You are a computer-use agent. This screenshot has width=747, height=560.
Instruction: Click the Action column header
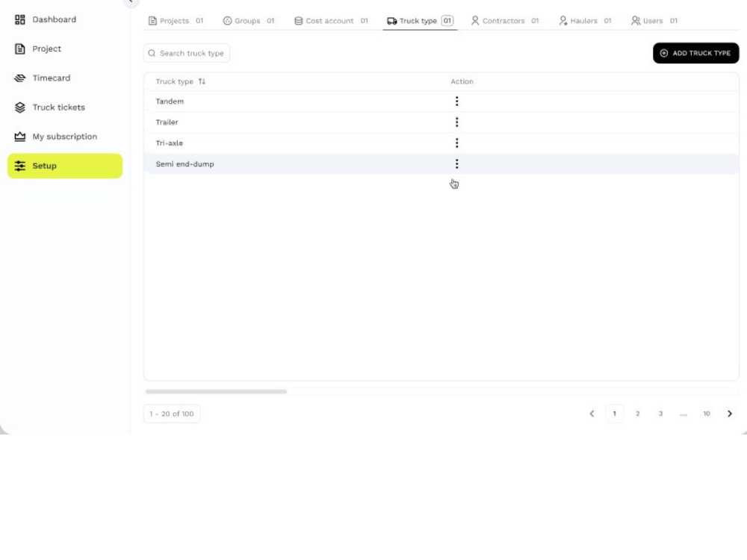click(462, 81)
